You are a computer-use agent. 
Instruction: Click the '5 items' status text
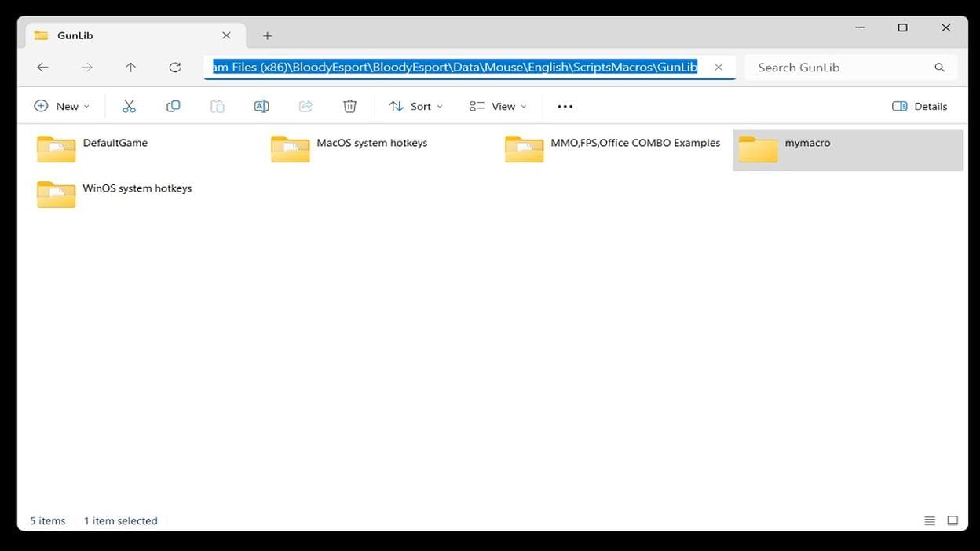[48, 520]
